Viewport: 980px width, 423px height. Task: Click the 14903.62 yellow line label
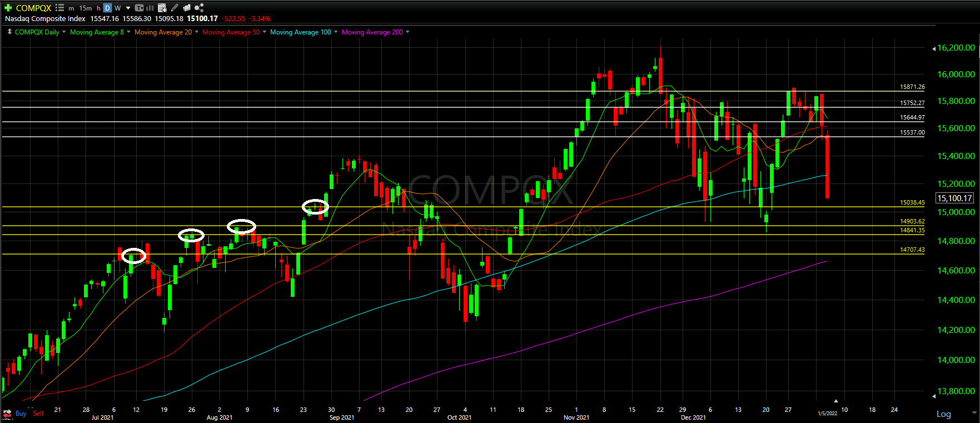pos(912,221)
